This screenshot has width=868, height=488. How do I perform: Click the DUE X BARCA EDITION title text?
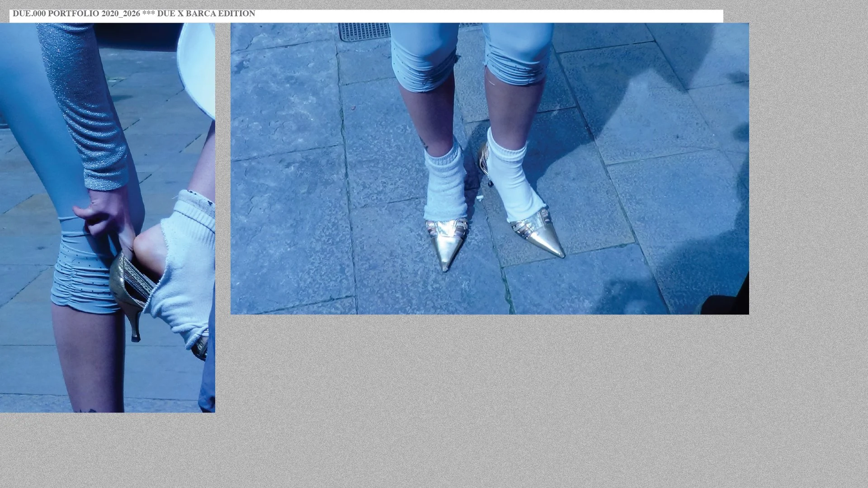click(x=206, y=14)
